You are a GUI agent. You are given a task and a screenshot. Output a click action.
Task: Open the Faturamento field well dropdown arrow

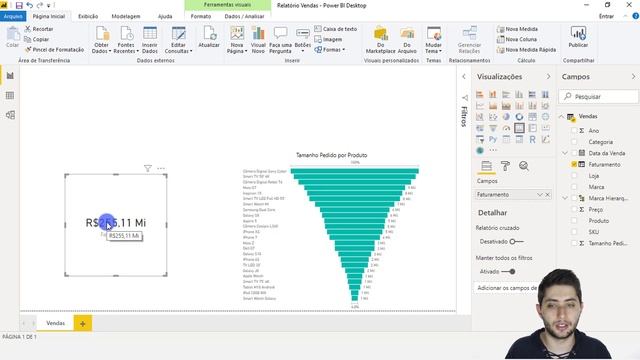click(x=540, y=195)
